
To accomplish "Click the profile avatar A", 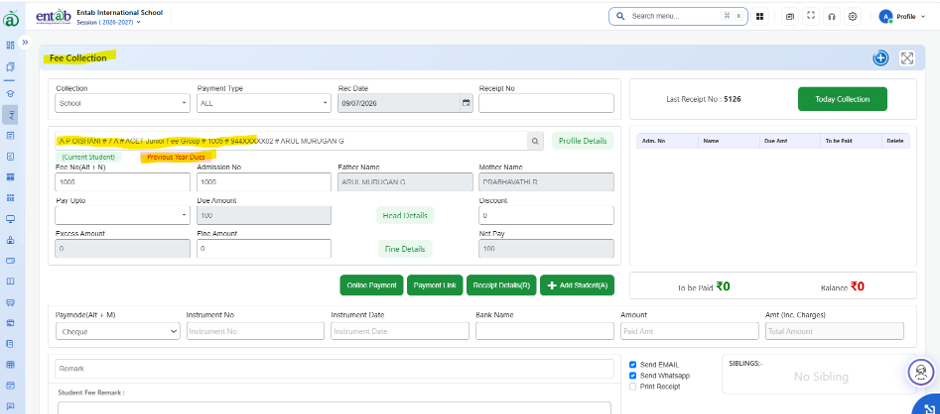I will [x=885, y=17].
